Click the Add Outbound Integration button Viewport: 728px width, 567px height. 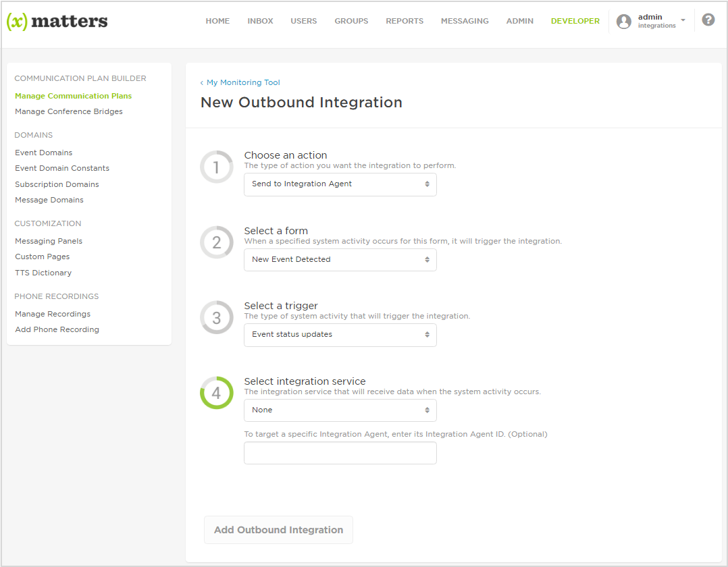(x=278, y=530)
